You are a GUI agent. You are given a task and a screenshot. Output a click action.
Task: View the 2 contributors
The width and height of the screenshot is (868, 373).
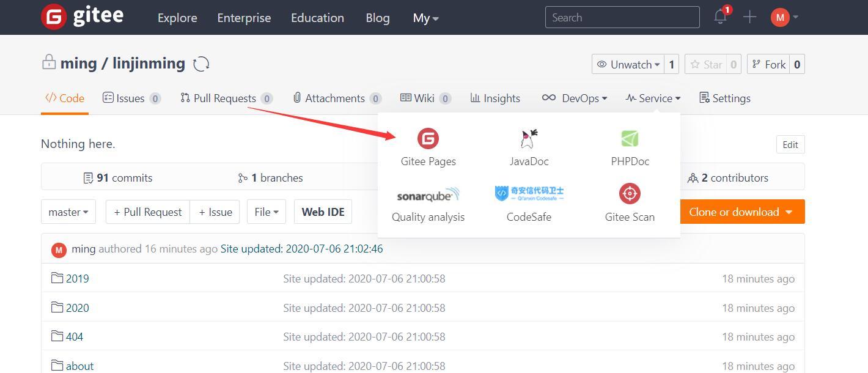(x=727, y=178)
